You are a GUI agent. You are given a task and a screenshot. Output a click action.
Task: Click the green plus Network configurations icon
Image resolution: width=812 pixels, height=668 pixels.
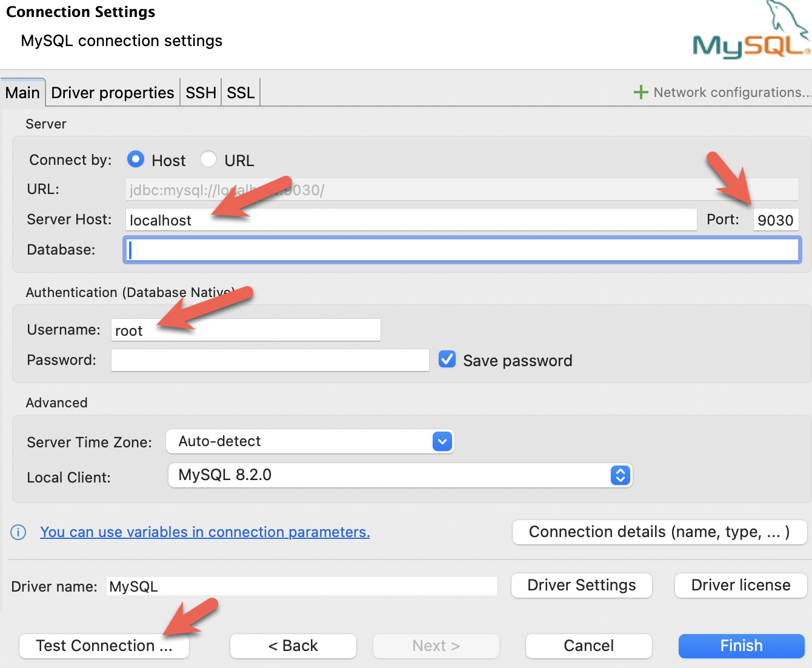pyautogui.click(x=641, y=92)
